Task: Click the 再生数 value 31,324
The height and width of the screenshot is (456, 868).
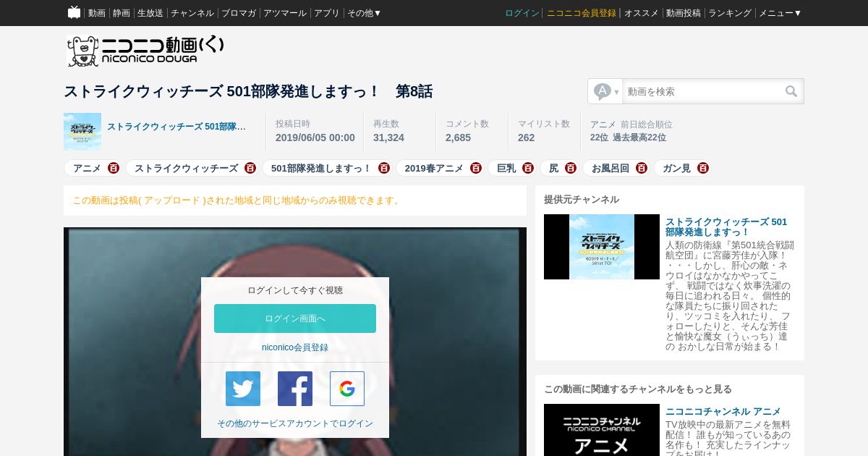Action: coord(388,138)
